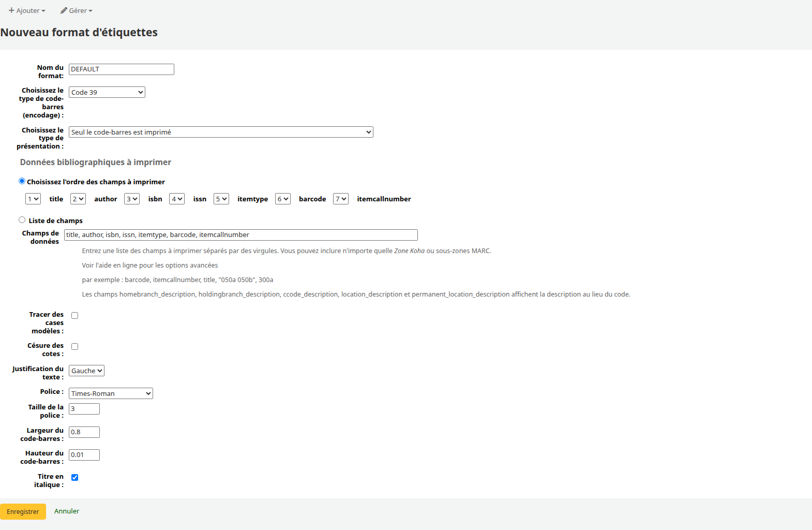
Task: Enable the 'Césure des cotes' checkbox
Action: [74, 346]
